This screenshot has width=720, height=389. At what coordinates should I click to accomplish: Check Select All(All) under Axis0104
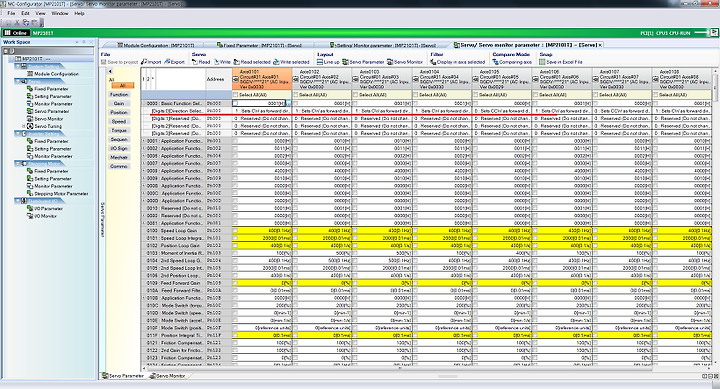(x=415, y=95)
